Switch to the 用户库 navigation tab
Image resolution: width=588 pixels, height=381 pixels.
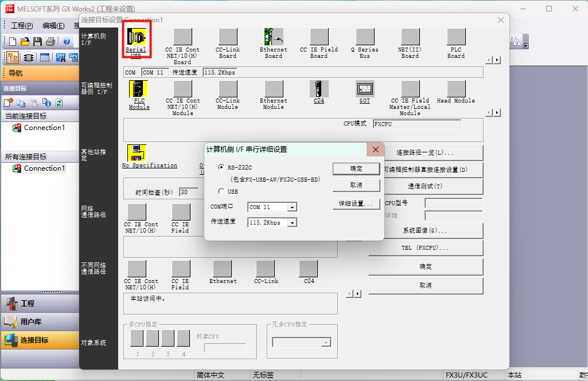pos(40,322)
